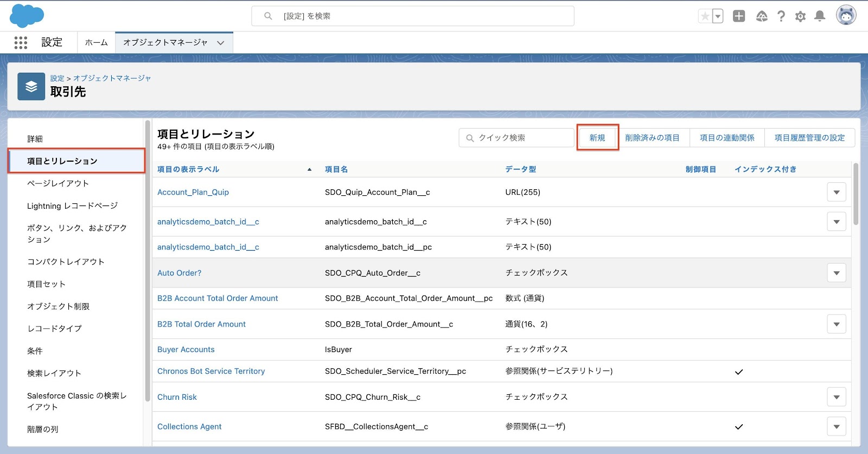
Task: Open the Buyer Accounts field link
Action: [x=186, y=349]
